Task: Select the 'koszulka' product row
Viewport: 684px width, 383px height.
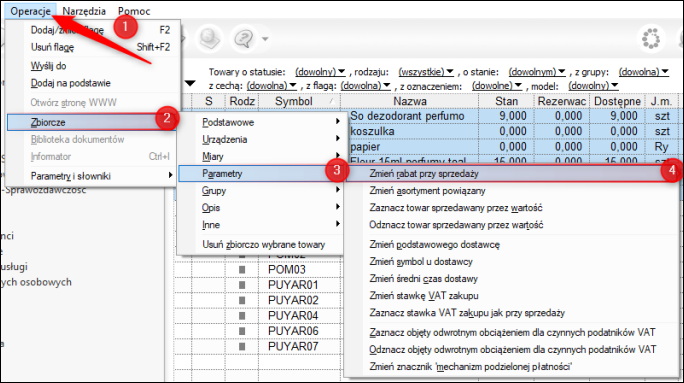Action: tap(513, 131)
